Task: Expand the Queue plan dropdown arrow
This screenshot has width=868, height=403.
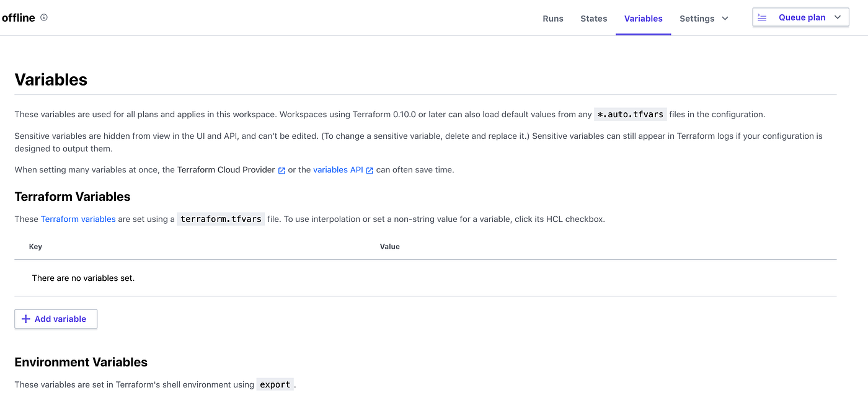Action: [x=836, y=17]
